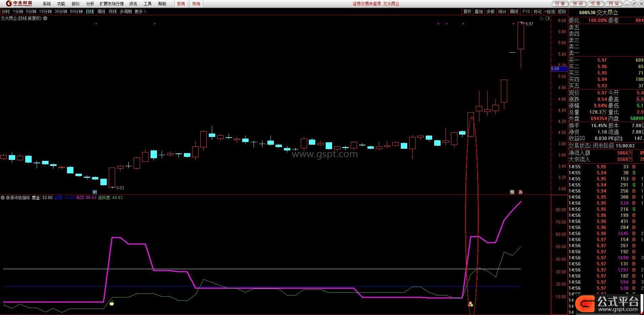
Task: Click the 市场 button
Action: point(196,4)
